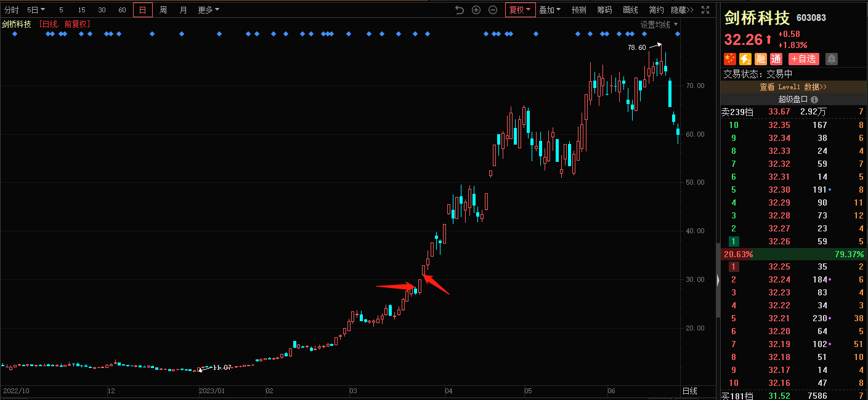Open the 设置均线 moving average dropdown
Screen dimensions: 868x400
click(659, 25)
